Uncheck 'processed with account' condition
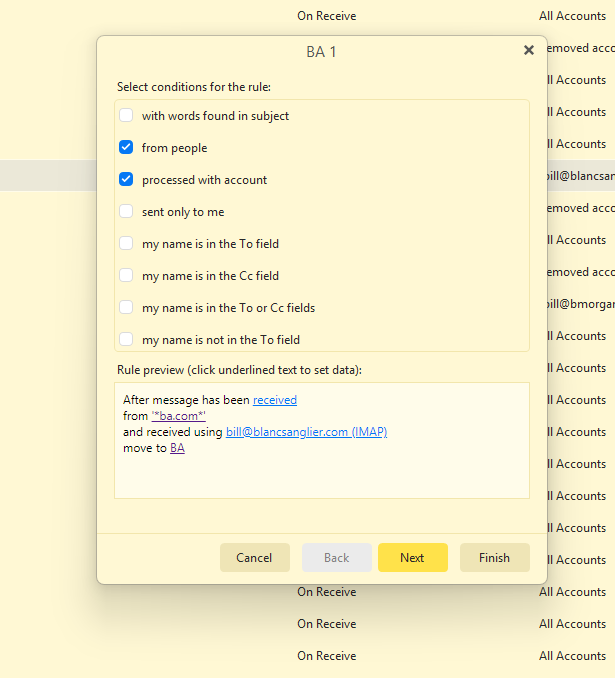Viewport: 615px width, 678px height. (x=126, y=180)
